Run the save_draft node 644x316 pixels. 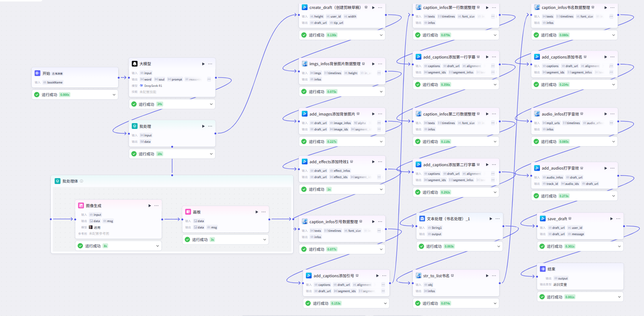[611, 219]
